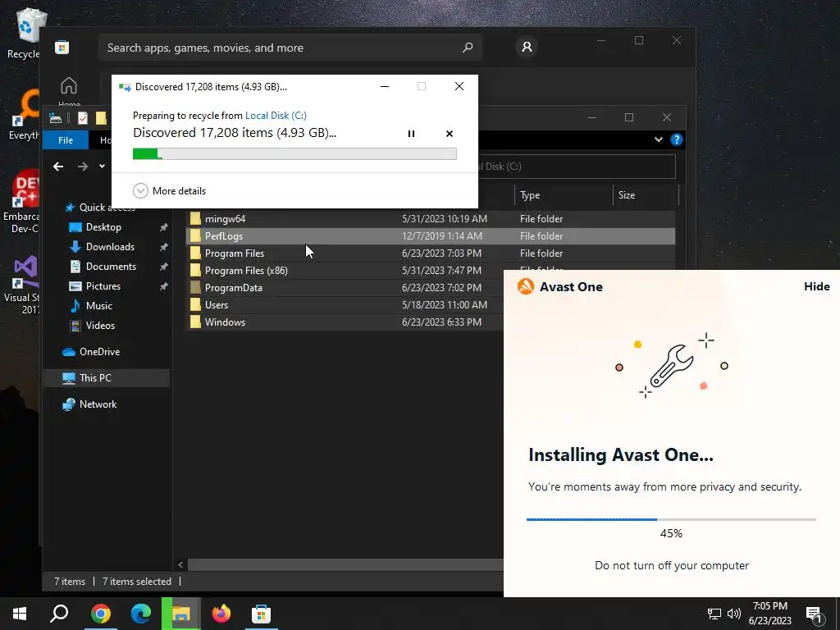Open volume control tray icon
Viewport: 840px width, 630px height.
(x=734, y=614)
